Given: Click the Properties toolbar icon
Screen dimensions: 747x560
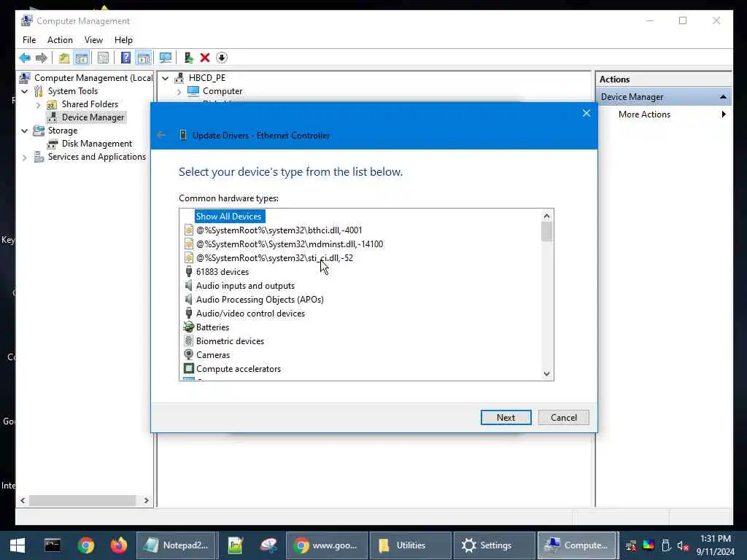Looking at the screenshot, I should [103, 58].
